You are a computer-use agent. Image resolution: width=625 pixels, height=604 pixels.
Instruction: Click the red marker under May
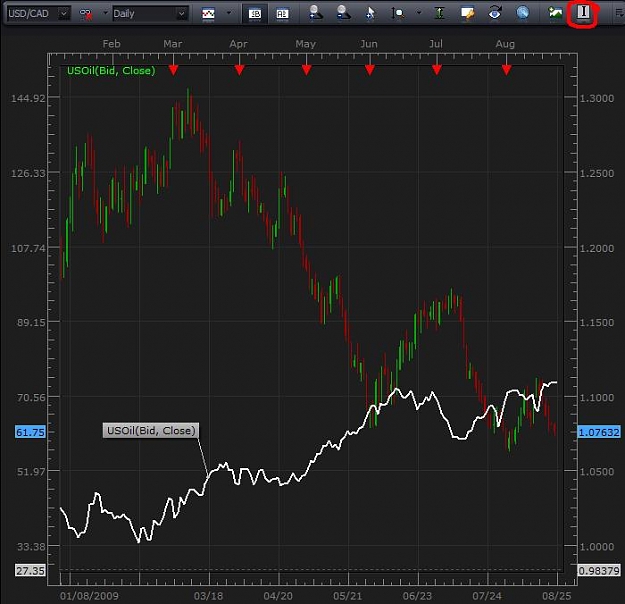(x=306, y=70)
